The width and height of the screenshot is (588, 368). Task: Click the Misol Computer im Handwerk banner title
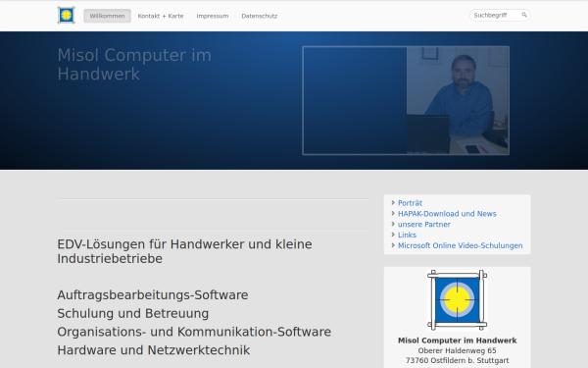click(x=134, y=64)
